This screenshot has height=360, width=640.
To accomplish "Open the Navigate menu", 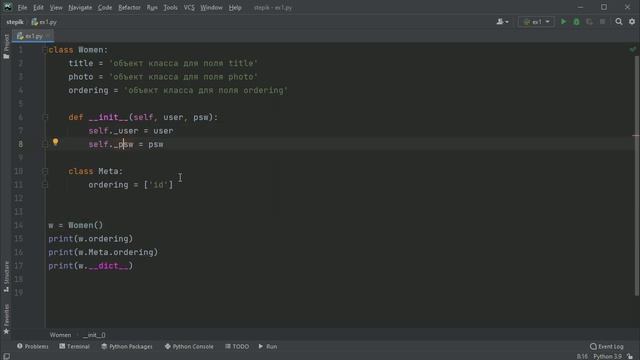I will coord(80,7).
